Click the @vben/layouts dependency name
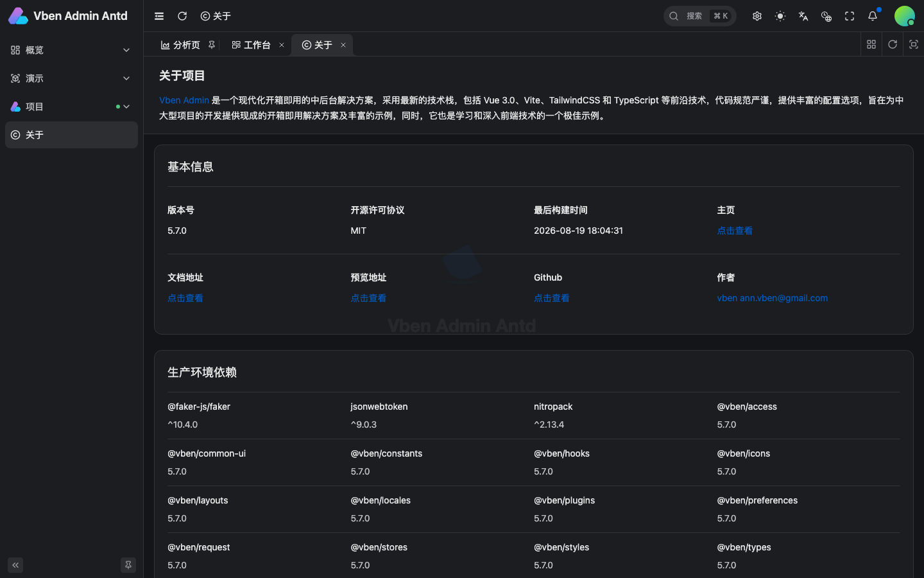This screenshot has width=924, height=578. pyautogui.click(x=198, y=500)
